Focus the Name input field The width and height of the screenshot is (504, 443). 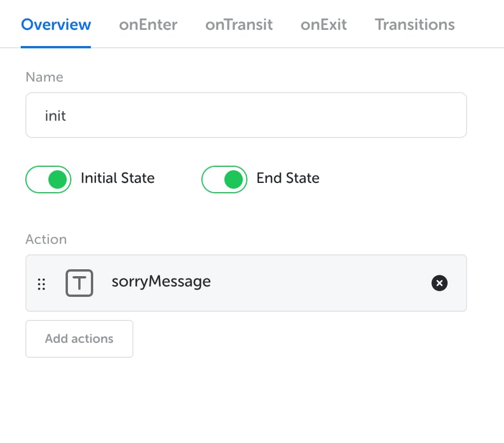click(246, 115)
